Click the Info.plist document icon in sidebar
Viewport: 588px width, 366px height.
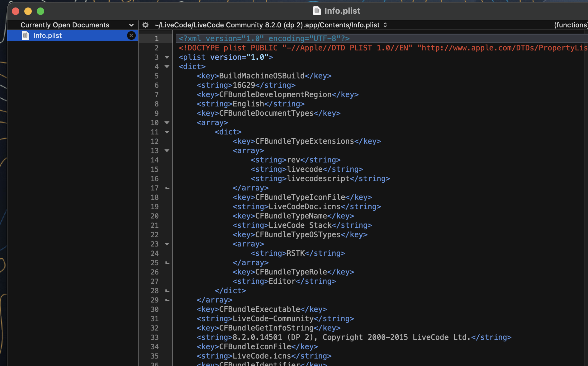click(x=26, y=35)
